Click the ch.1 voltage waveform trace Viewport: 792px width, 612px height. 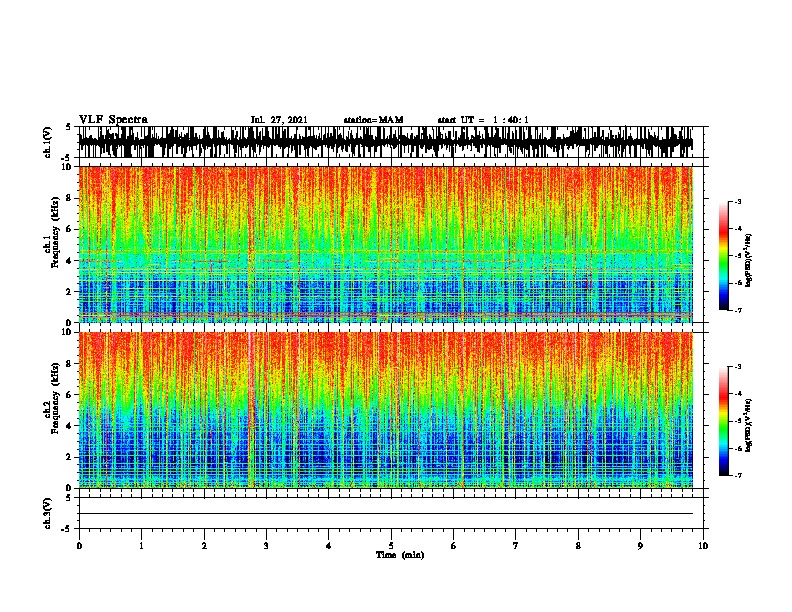386,142
